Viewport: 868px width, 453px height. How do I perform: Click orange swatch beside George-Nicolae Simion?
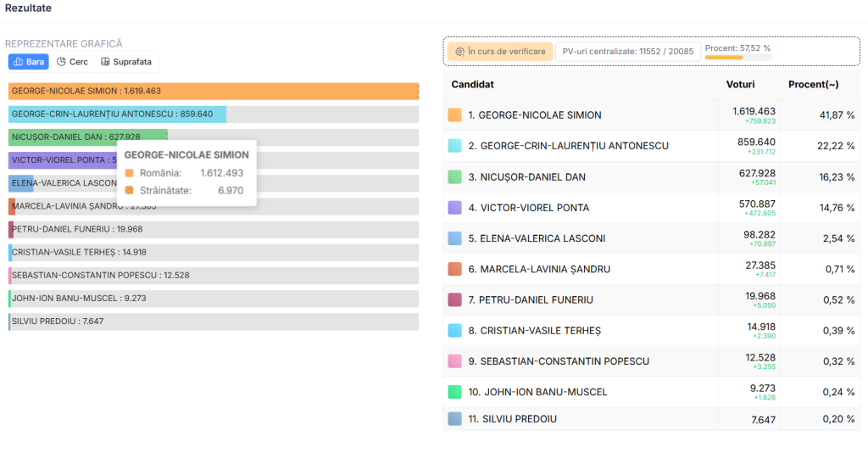pos(454,115)
